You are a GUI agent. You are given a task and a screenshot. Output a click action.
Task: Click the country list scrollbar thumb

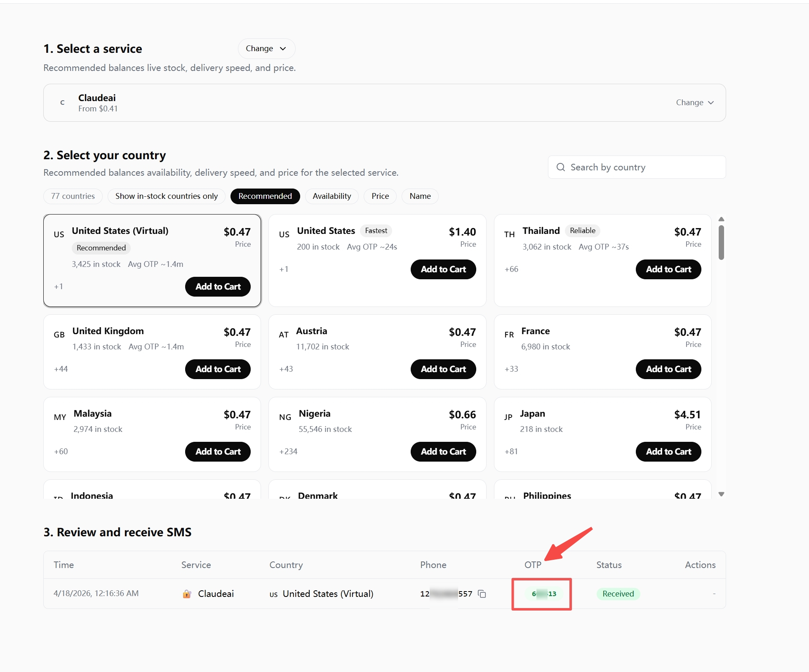pyautogui.click(x=721, y=243)
